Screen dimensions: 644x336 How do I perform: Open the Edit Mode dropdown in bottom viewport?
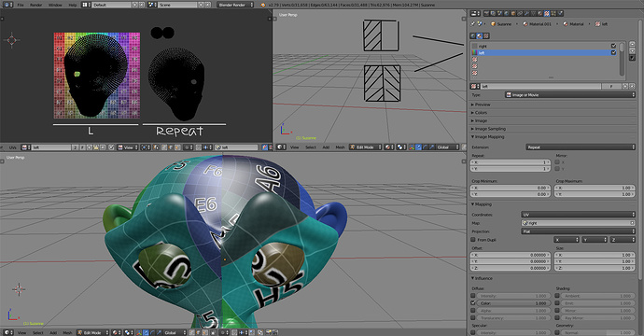pyautogui.click(x=93, y=332)
